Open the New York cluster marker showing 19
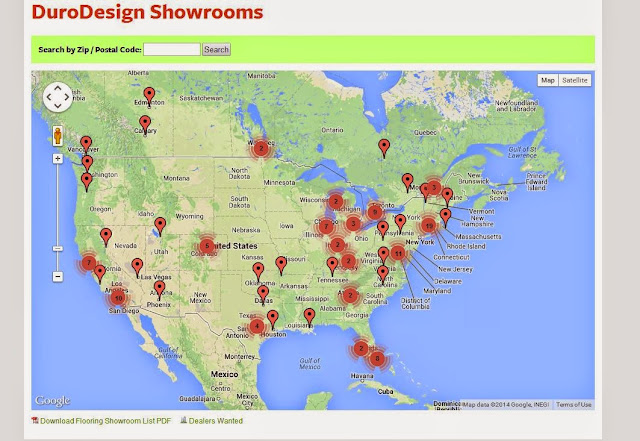The image size is (640, 441). [x=429, y=225]
